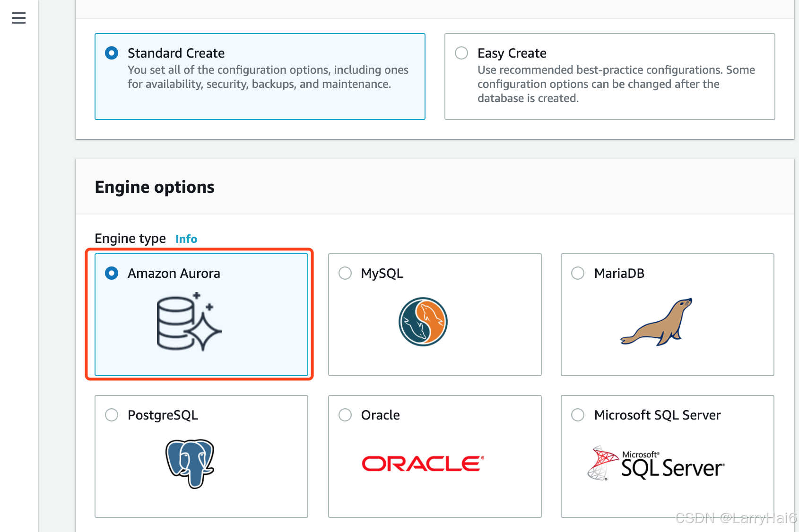Select the MariaDB engine radio button
Image resolution: width=799 pixels, height=532 pixels.
click(578, 273)
